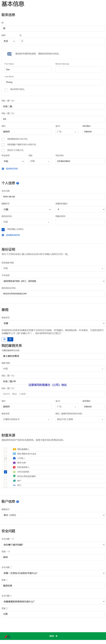Image resolution: width=106 pixels, height=644 pixels.
Task: Click the help icon beside 个人信息
Action: (18, 183)
